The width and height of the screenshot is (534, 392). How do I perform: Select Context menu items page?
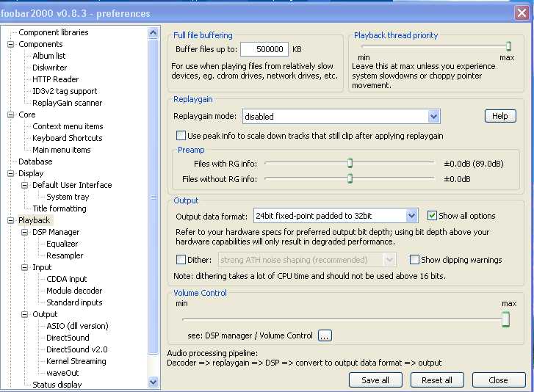(68, 126)
